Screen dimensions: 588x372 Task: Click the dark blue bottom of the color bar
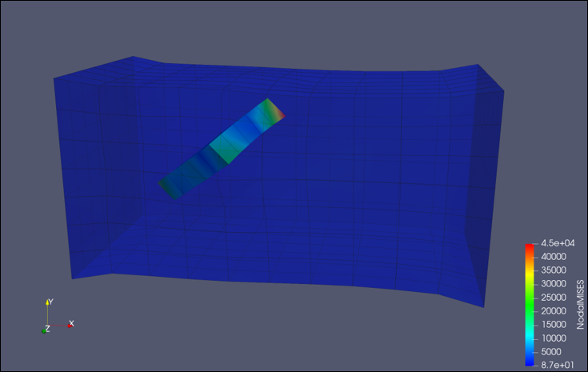528,358
